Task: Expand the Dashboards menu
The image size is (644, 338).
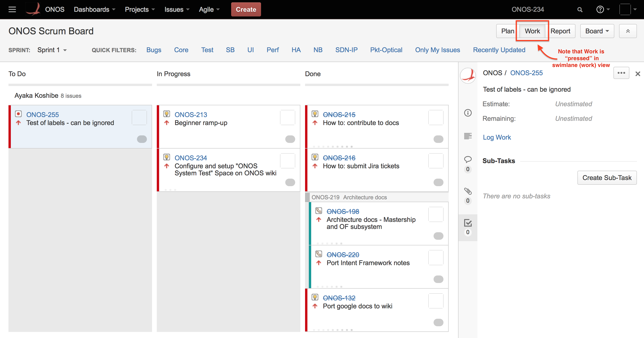Action: [x=94, y=9]
